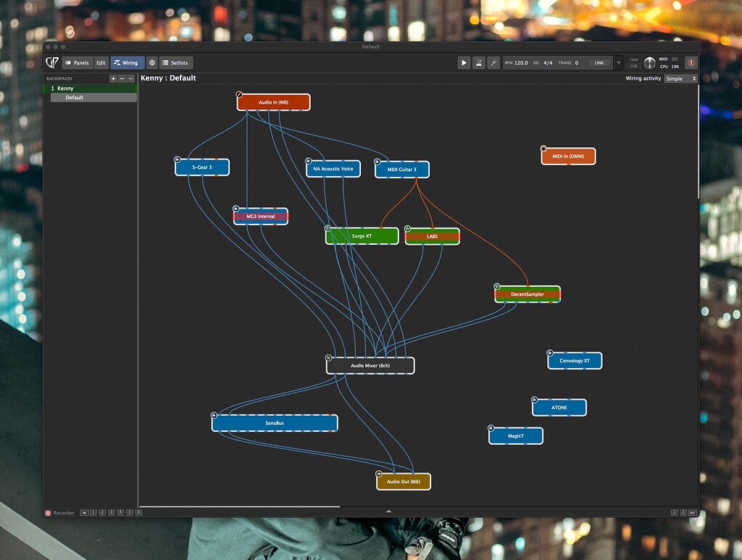The width and height of the screenshot is (742, 560).
Task: Open rackspace options with the ellipsis button
Action: [130, 78]
